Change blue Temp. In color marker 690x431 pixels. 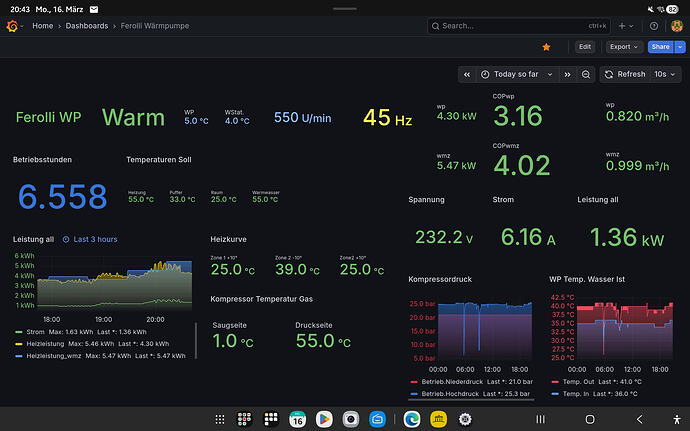click(555, 394)
